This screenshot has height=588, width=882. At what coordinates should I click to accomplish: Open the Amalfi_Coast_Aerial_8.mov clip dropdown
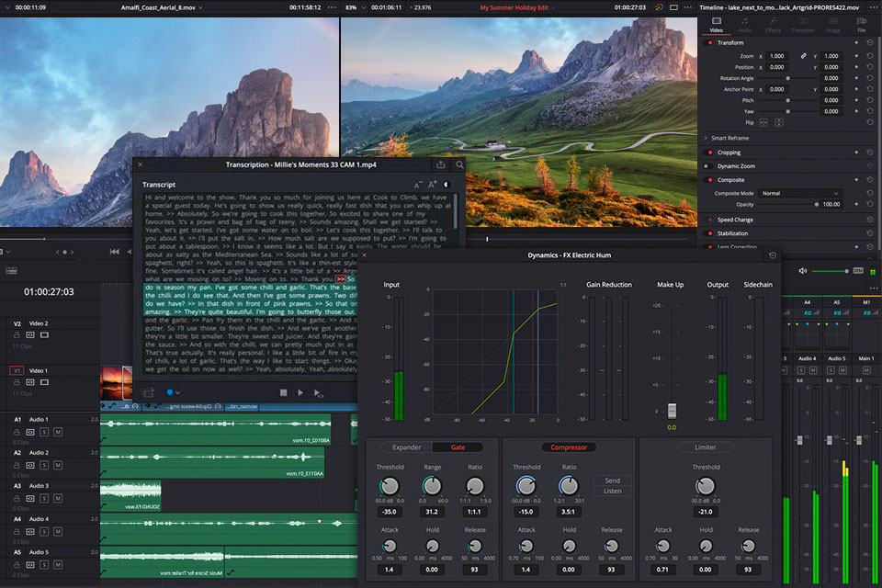(x=201, y=7)
